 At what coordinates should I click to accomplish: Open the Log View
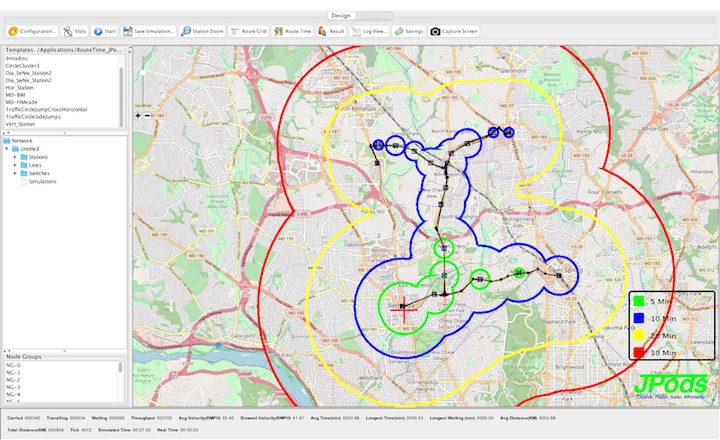(368, 31)
